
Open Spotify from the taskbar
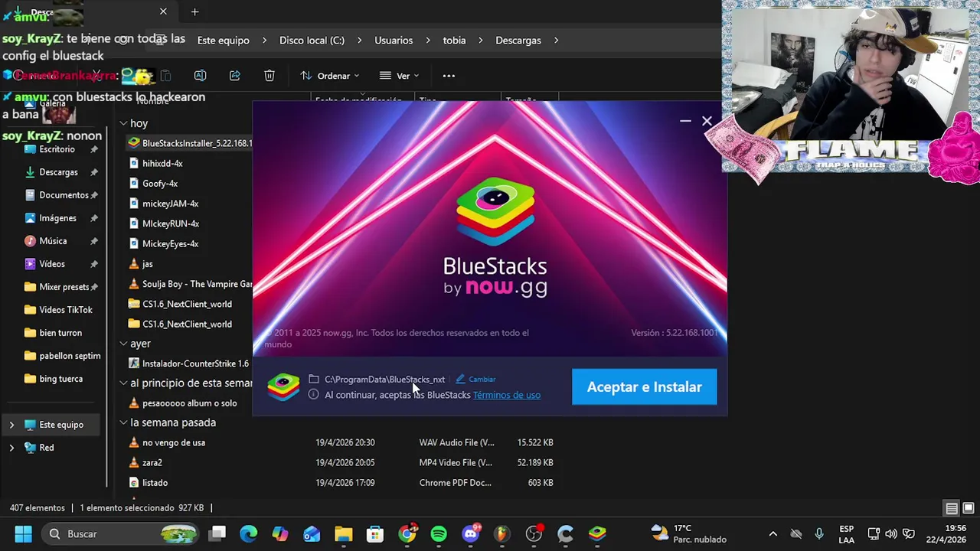(439, 533)
